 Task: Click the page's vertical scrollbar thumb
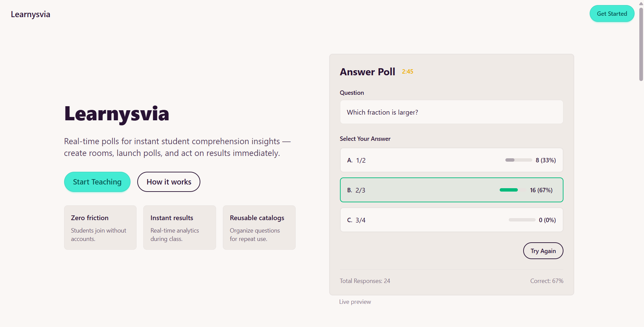641,44
